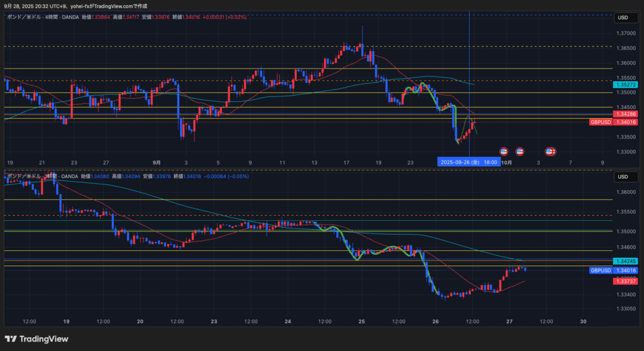Open the rightmost US economic event flag icon

(550, 151)
